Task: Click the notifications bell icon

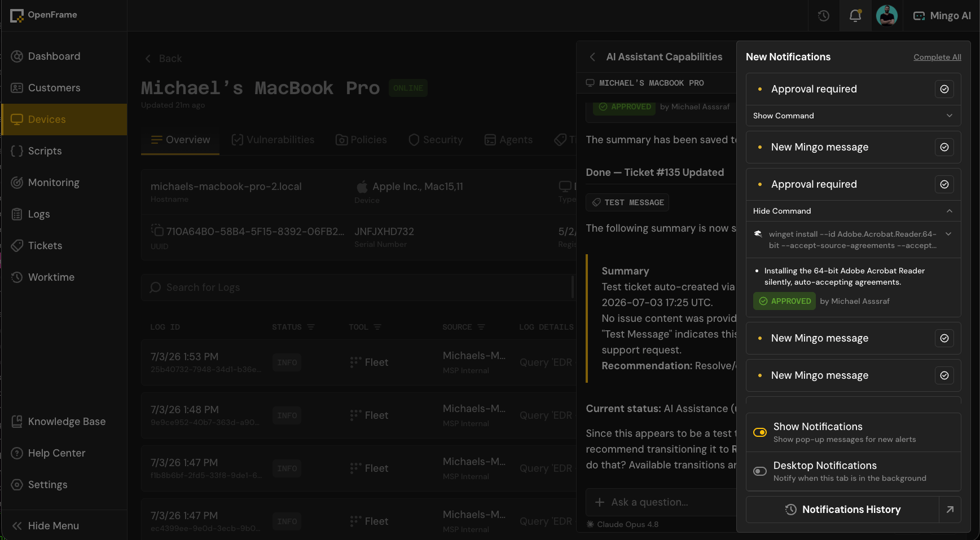Action: point(855,16)
